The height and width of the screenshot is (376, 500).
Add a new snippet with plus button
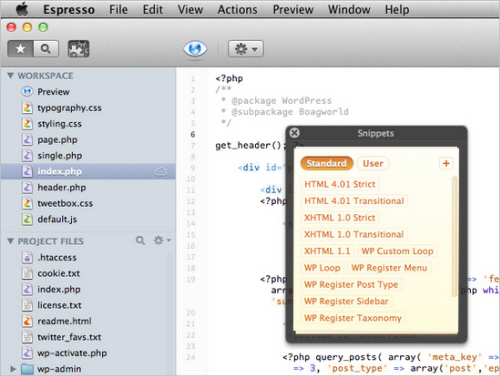pos(446,163)
